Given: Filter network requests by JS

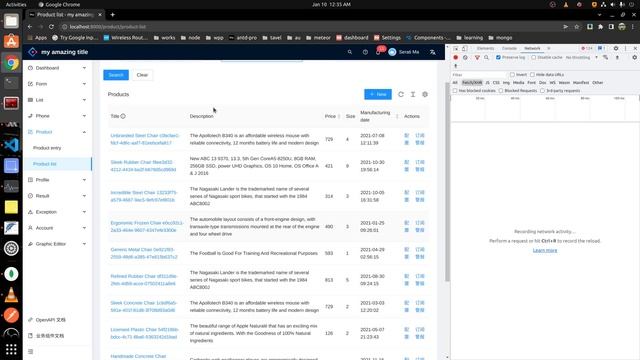Looking at the screenshot, I should [487, 83].
